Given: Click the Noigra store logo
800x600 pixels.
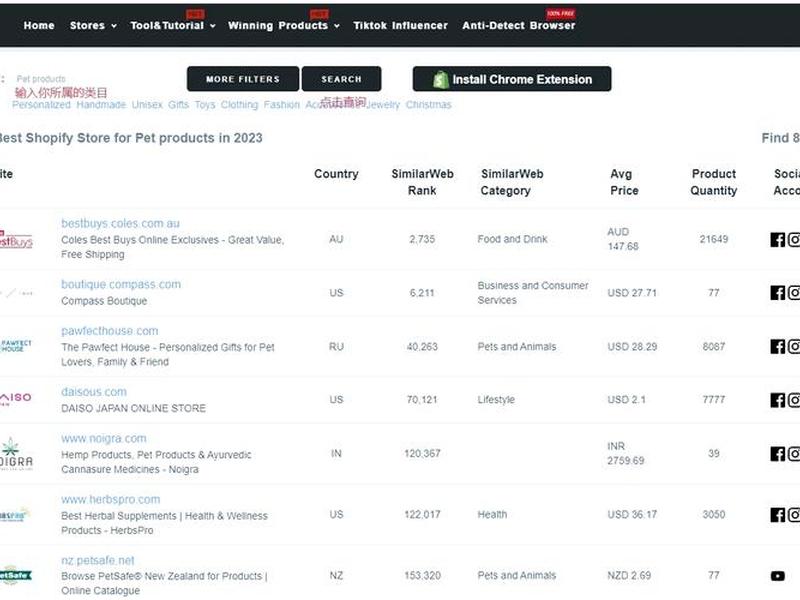Looking at the screenshot, I should point(16,454).
